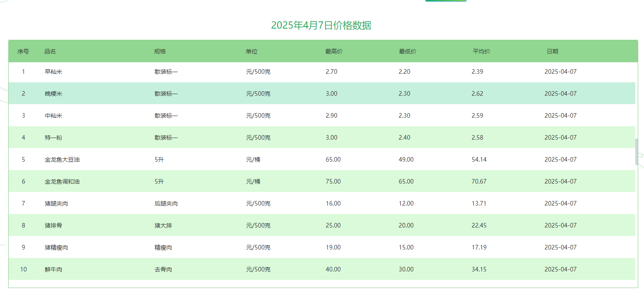Image resolution: width=644 pixels, height=293 pixels.
Task: Click the 最低价 column header
Action: click(407, 51)
